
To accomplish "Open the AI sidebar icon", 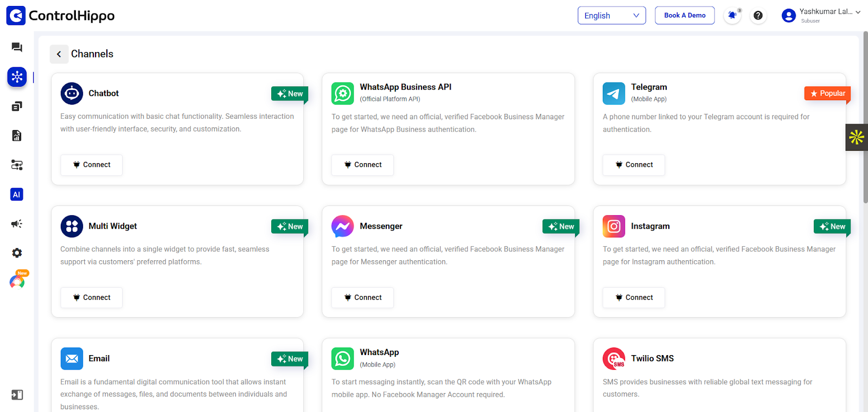I will pyautogui.click(x=17, y=194).
